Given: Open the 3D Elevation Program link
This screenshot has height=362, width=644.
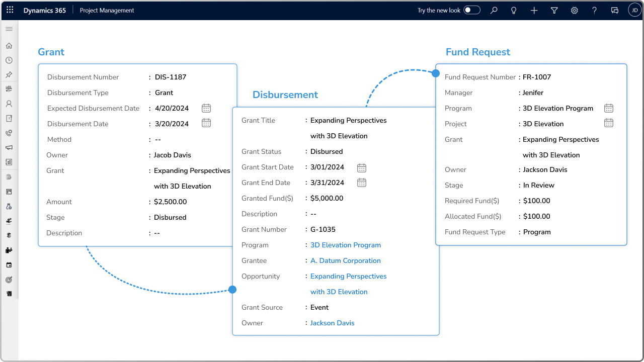Looking at the screenshot, I should click(346, 245).
